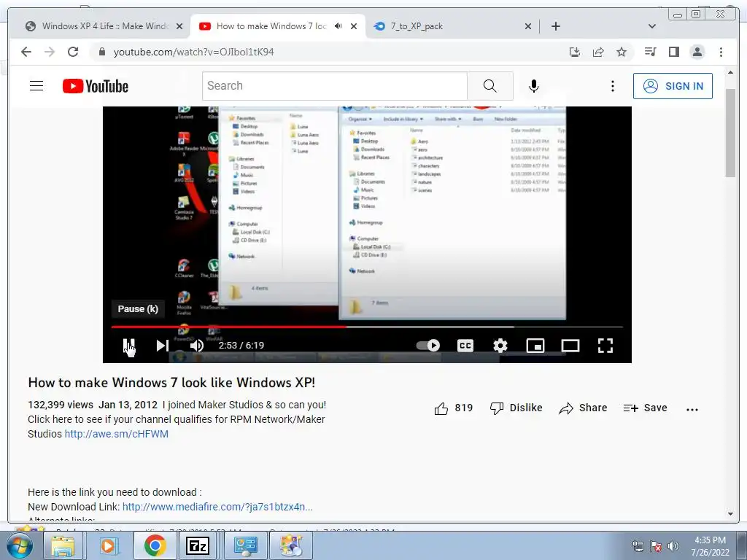Share the video
This screenshot has width=747, height=560.
pos(583,408)
